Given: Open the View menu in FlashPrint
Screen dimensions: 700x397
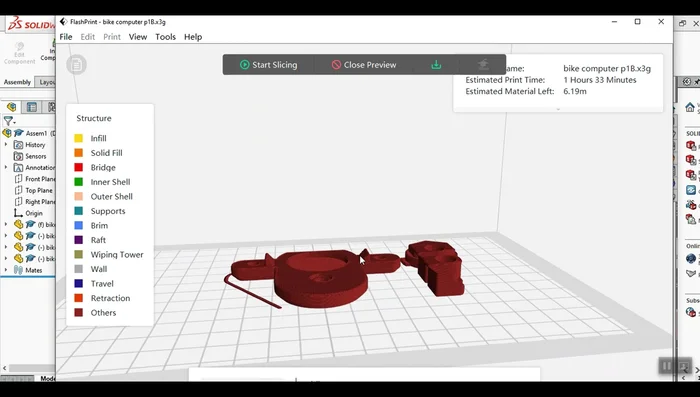Looking at the screenshot, I should coord(138,37).
